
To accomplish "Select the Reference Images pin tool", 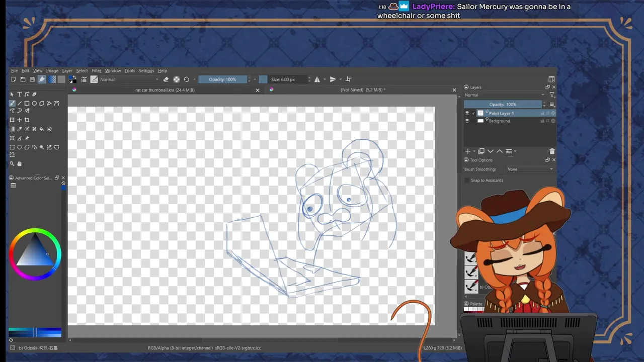I will coord(27,138).
